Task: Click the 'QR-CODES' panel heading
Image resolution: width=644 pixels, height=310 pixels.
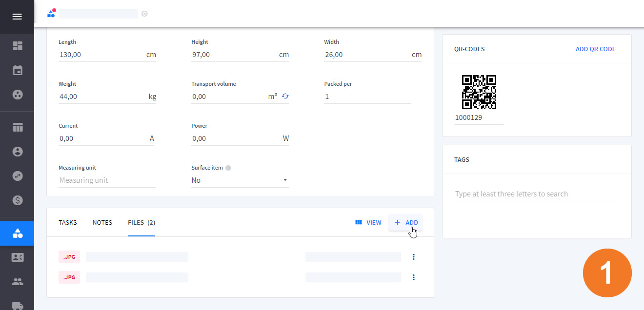Action: (x=469, y=49)
